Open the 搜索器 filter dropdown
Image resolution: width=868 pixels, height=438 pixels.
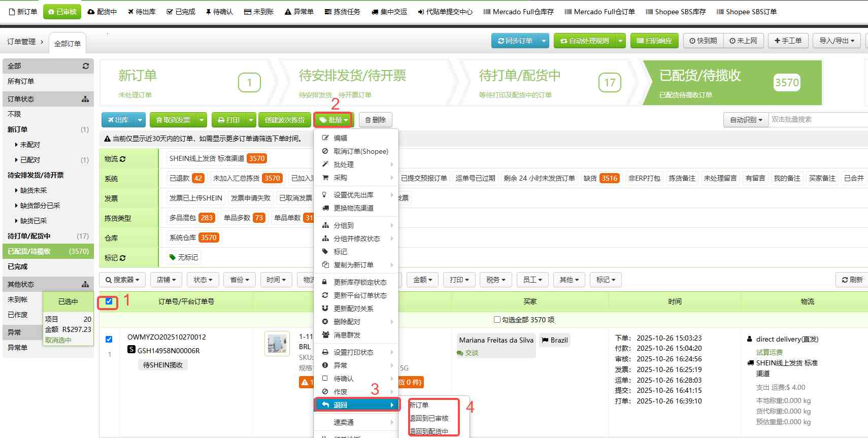coord(123,280)
